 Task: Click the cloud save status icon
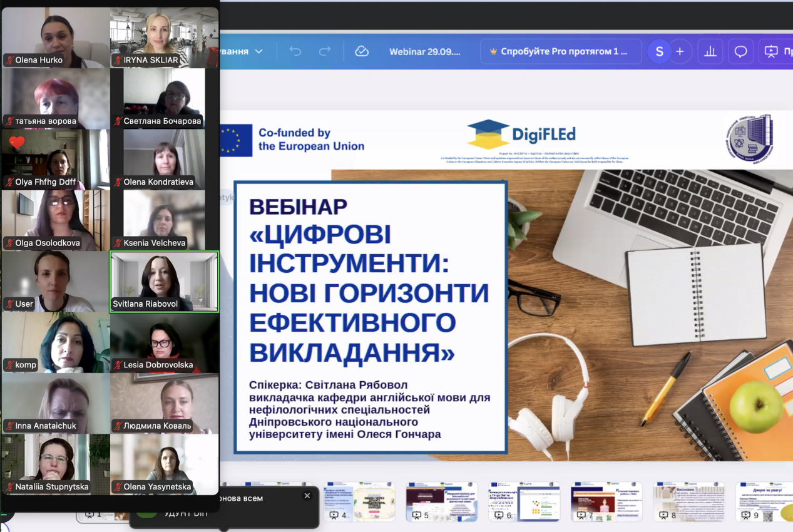click(x=362, y=51)
